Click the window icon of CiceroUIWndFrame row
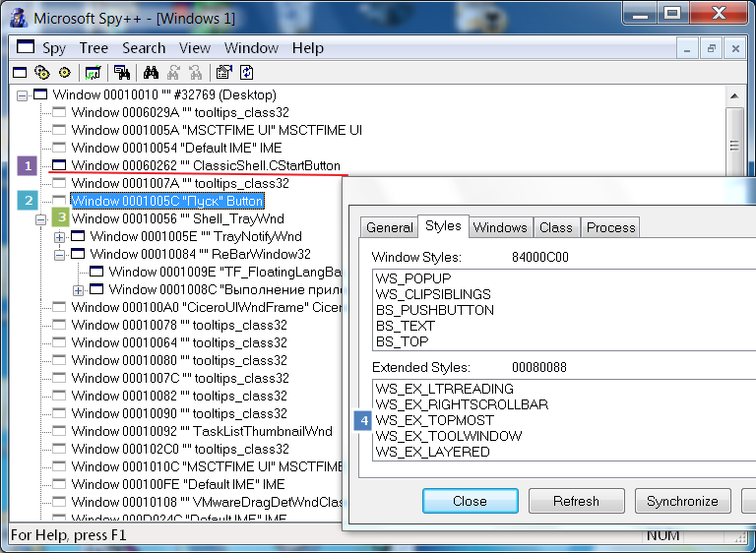The height and width of the screenshot is (553, 756). click(59, 307)
